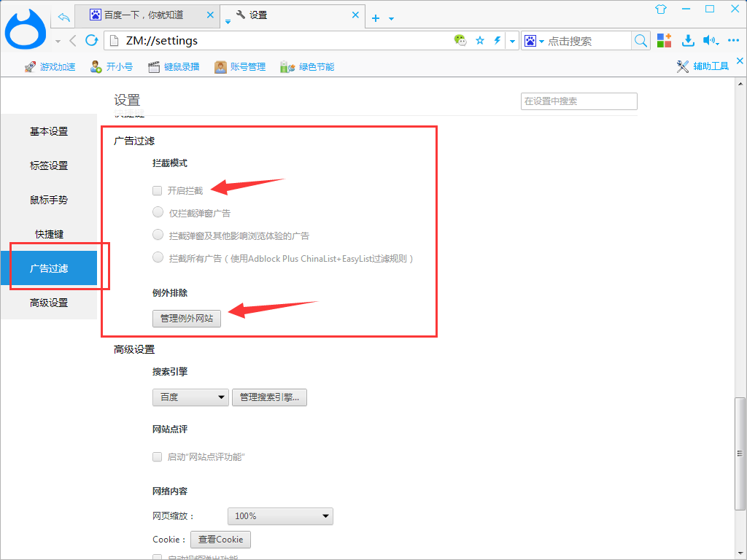747x560 pixels.
Task: Click the 在设置中搜索 search field
Action: pyautogui.click(x=578, y=101)
